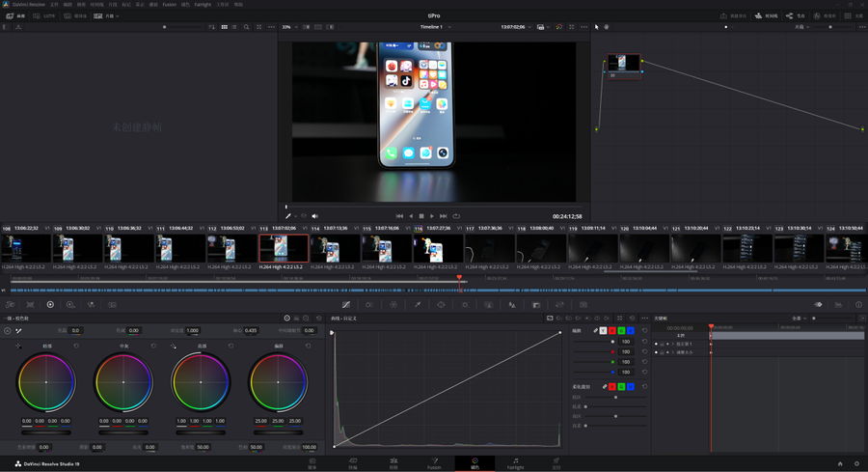The width and height of the screenshot is (868, 472).
Task: Open the Qualifier eyedropper tool
Action: click(418, 305)
